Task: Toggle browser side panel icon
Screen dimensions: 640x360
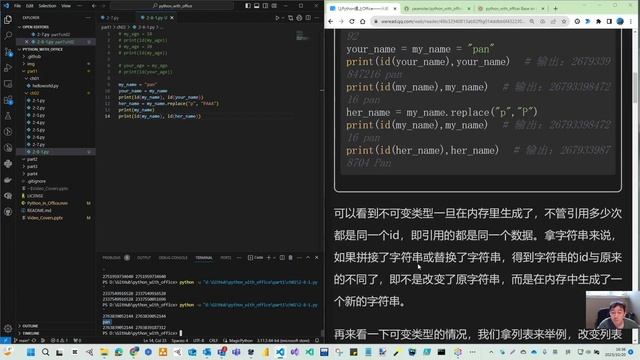Action: [609, 21]
